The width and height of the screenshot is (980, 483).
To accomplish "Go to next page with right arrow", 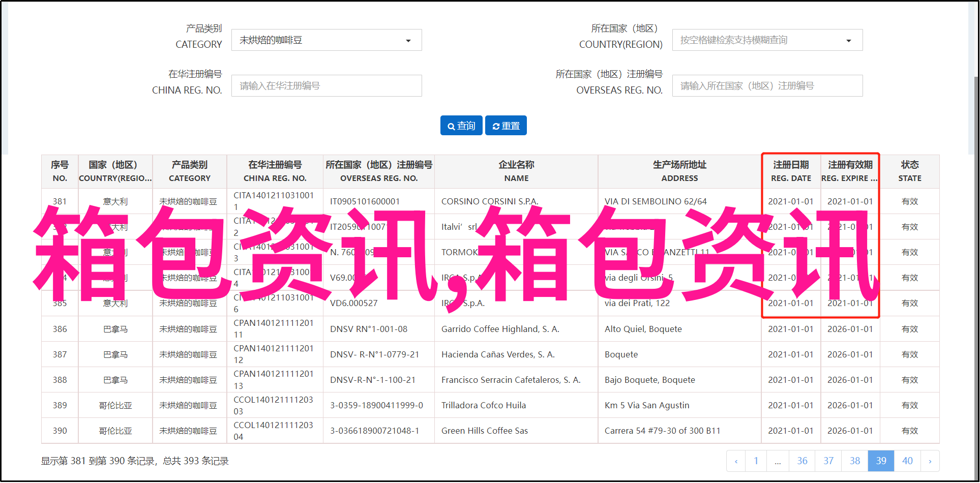I will [930, 461].
